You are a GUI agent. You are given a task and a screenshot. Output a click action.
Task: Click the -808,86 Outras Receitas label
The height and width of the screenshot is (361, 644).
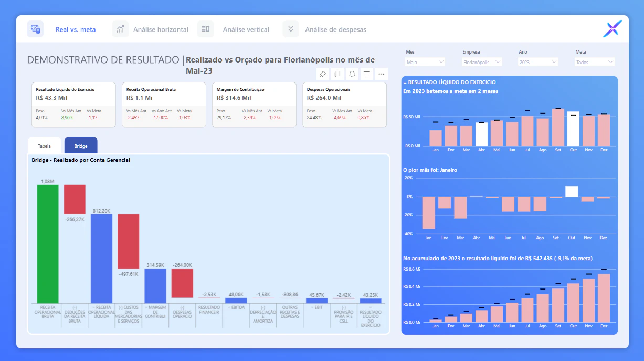[x=290, y=295]
